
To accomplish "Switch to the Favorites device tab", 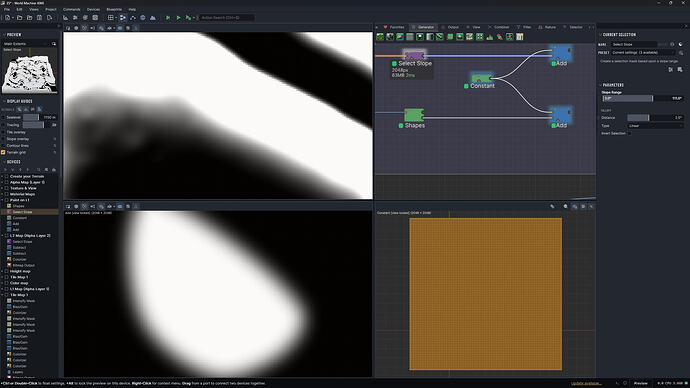I will point(393,27).
